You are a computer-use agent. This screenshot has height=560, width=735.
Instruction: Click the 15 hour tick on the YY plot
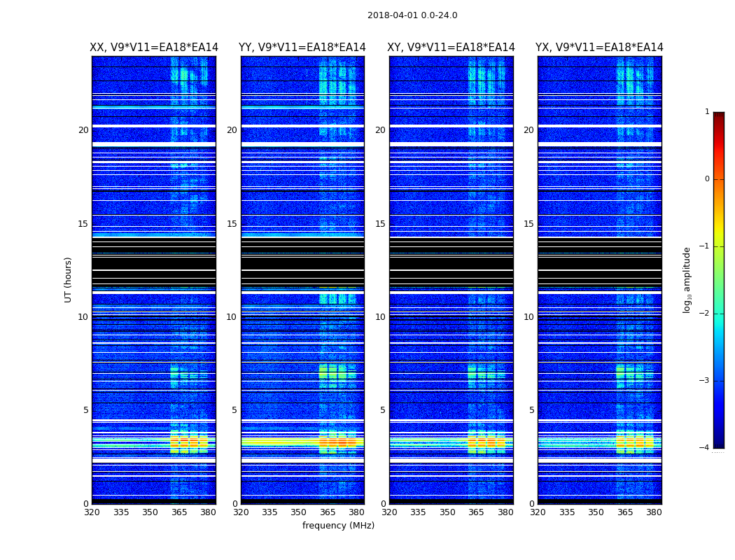point(232,224)
